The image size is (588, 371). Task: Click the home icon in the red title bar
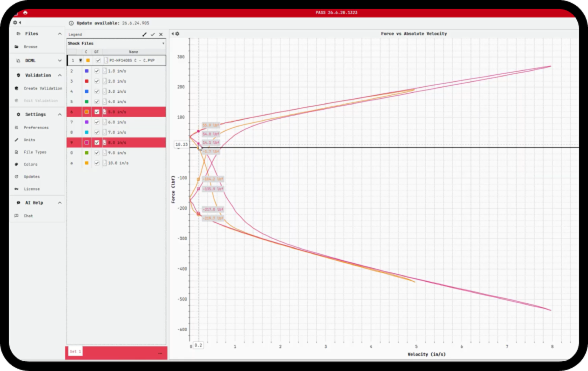pos(25,12)
